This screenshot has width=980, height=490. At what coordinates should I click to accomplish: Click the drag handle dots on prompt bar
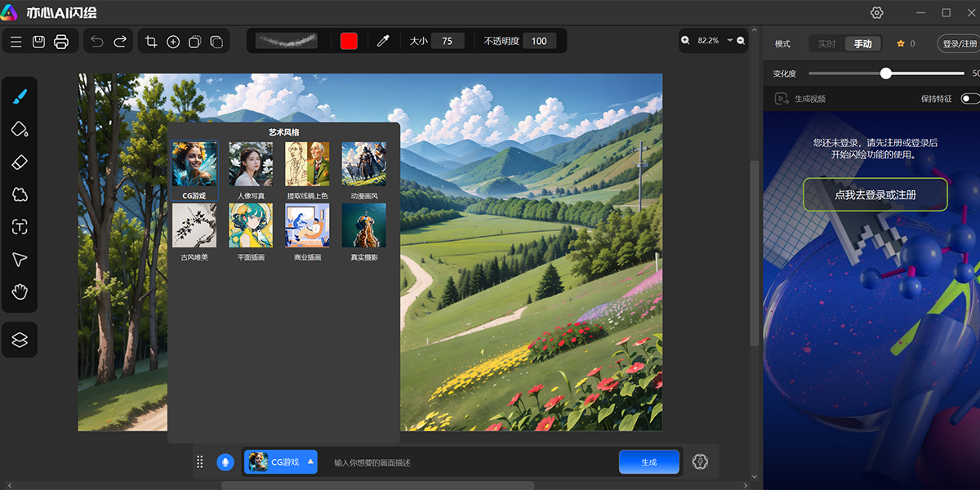200,462
